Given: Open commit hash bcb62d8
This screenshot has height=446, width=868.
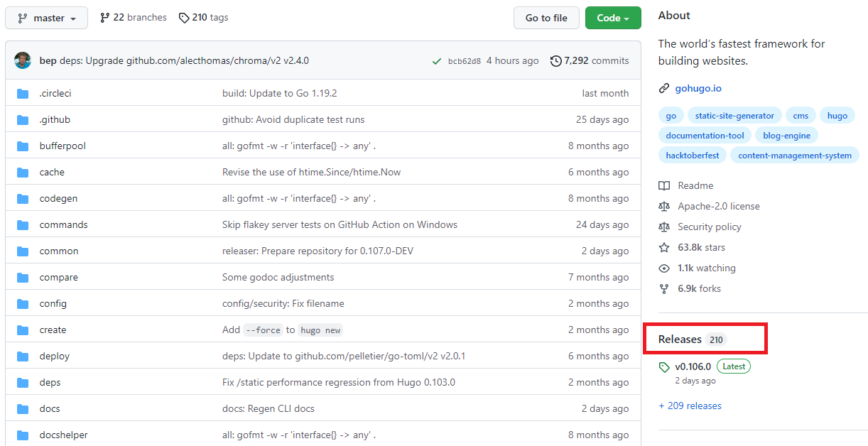Looking at the screenshot, I should pyautogui.click(x=465, y=61).
